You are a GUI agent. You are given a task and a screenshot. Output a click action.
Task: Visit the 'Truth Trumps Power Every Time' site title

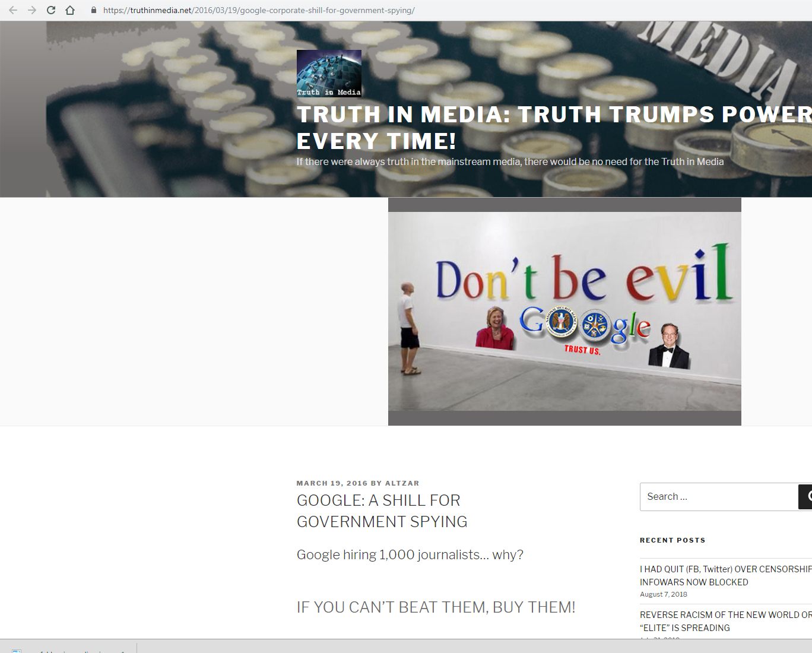coord(554,128)
